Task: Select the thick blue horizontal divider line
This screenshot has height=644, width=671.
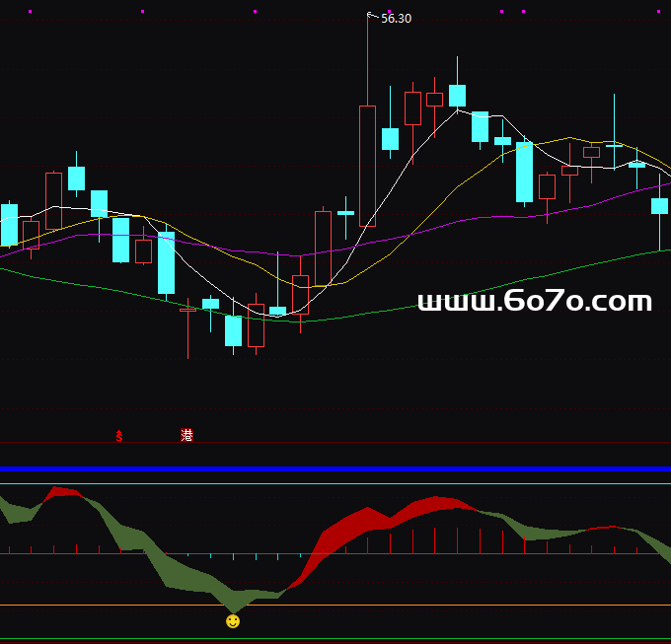Action: coord(335,468)
